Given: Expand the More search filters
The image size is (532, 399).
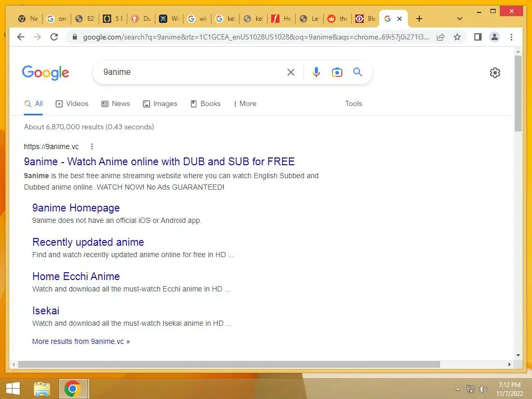Looking at the screenshot, I should (x=245, y=104).
